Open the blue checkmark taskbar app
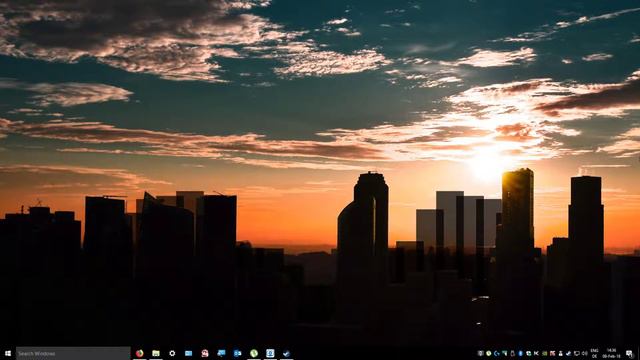Image resolution: width=640 pixels, height=360 pixels. tap(287, 353)
